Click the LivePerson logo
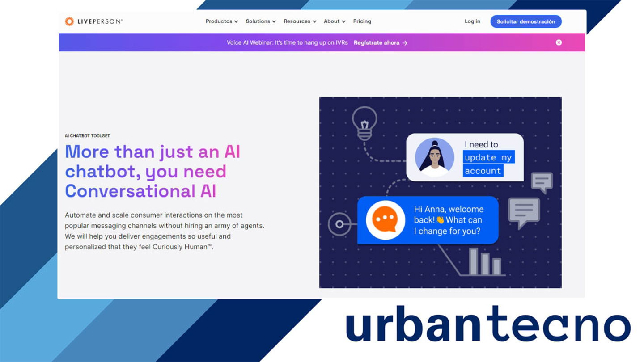 93,21
